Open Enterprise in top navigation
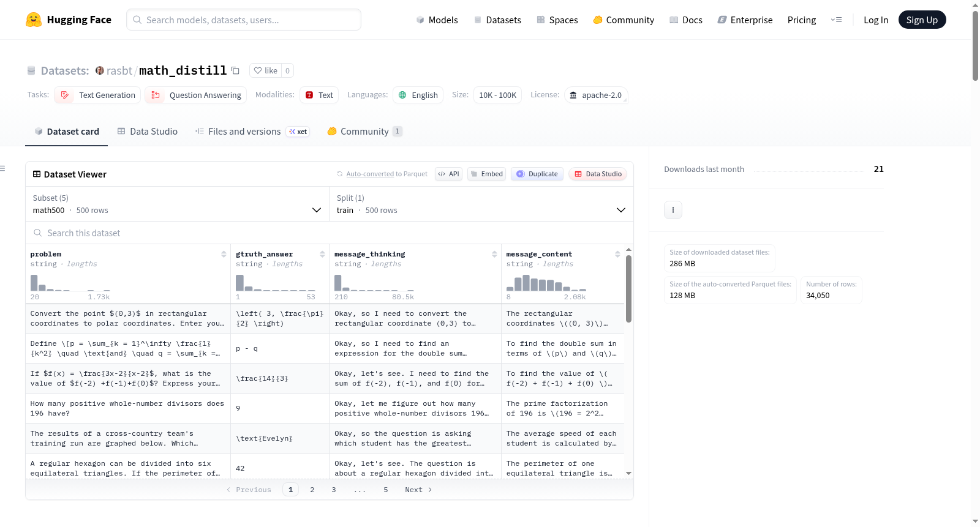 coord(745,20)
